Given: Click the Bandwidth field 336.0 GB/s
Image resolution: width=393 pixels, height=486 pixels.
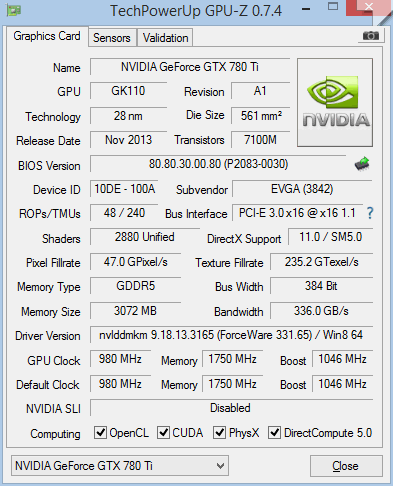Looking at the screenshot, I should tap(321, 311).
